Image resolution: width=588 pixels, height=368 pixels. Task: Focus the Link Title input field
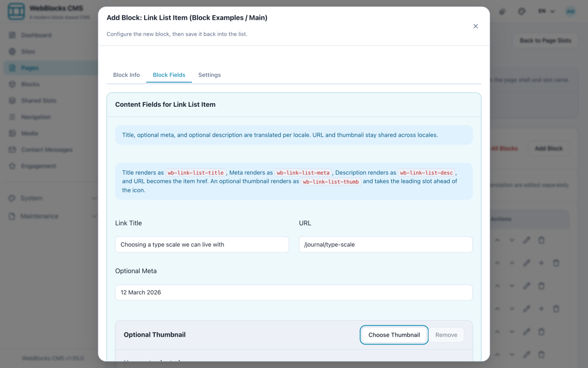tap(202, 245)
